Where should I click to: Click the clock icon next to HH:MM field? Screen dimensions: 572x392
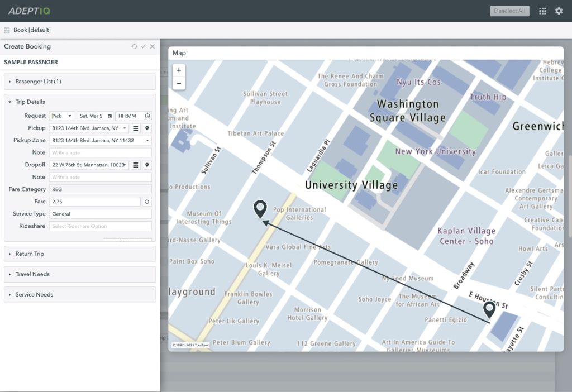click(x=147, y=116)
